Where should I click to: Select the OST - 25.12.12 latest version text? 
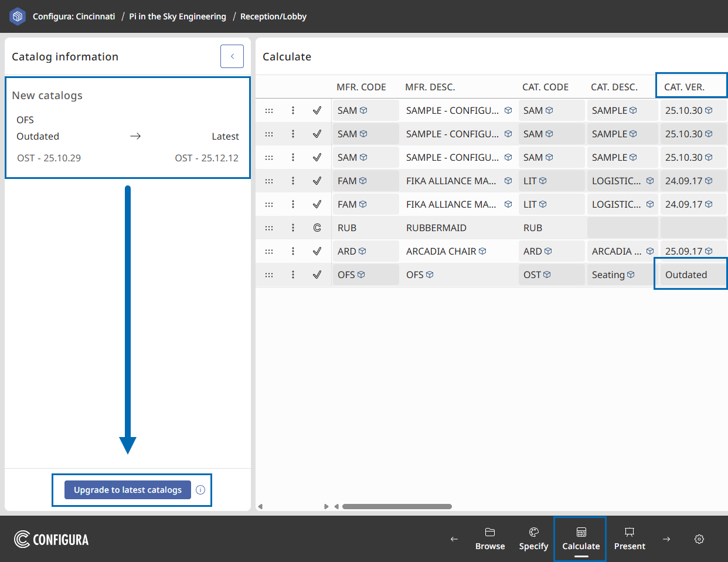click(x=206, y=158)
